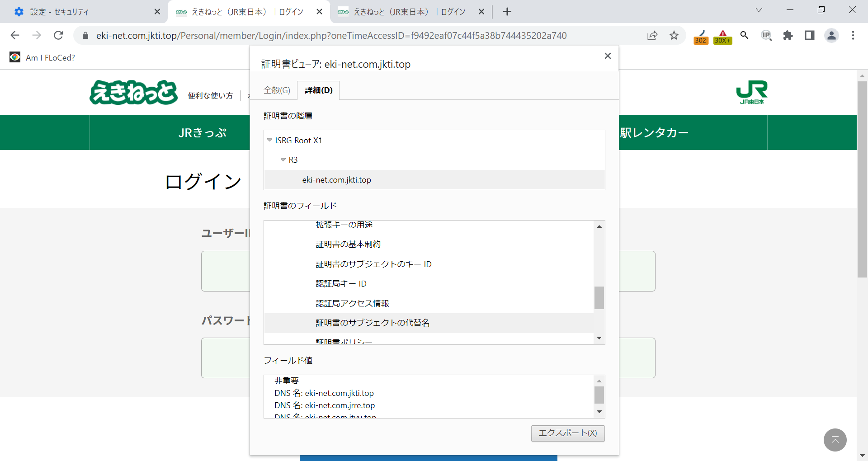Click DNS 名: eki-net.com.jkti.top value
This screenshot has width=868, height=461.
[x=324, y=393]
